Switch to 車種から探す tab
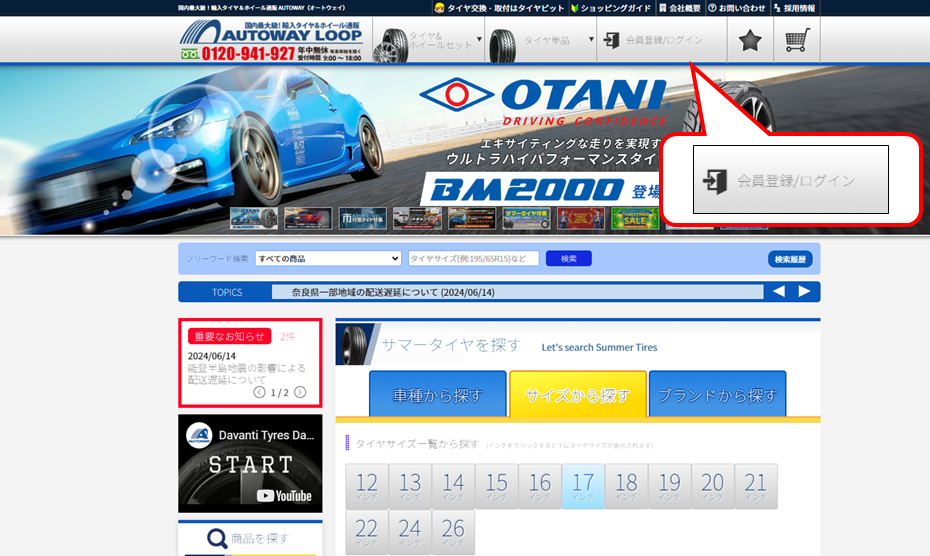This screenshot has width=930, height=556. (438, 395)
